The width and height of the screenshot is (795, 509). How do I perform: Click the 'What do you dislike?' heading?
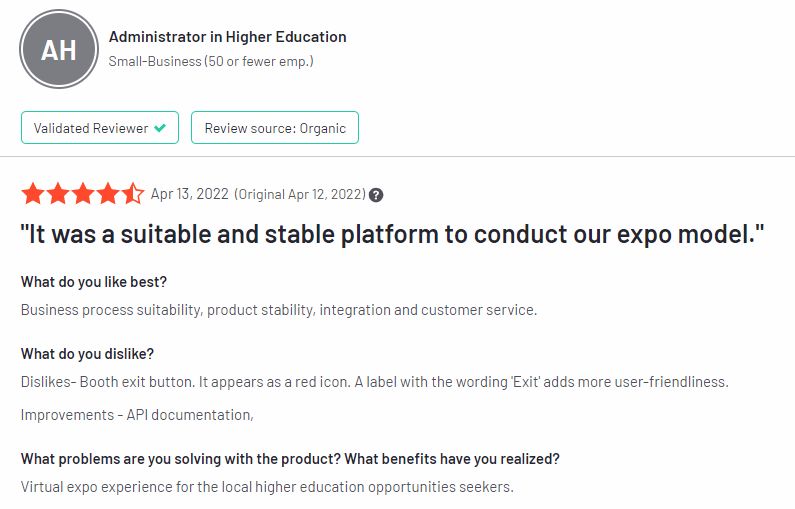coord(87,354)
